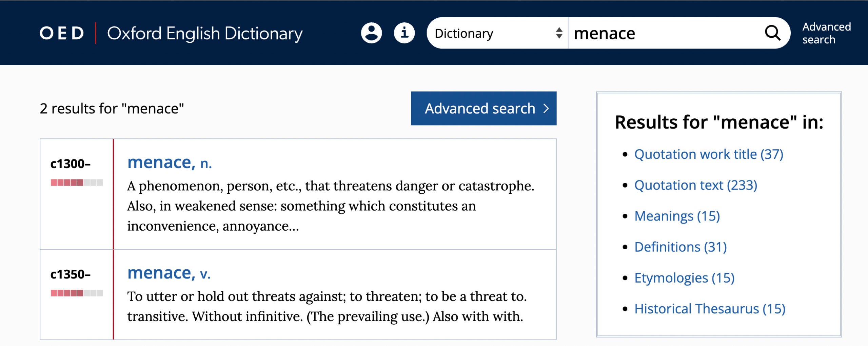Click the Oxford English Dictionary title
Screen dimensions: 868x346
pos(205,33)
